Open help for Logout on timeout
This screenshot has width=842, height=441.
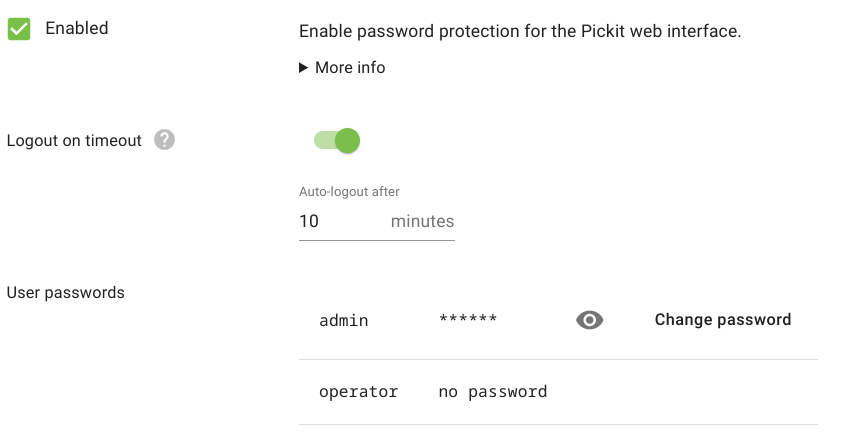pos(165,141)
